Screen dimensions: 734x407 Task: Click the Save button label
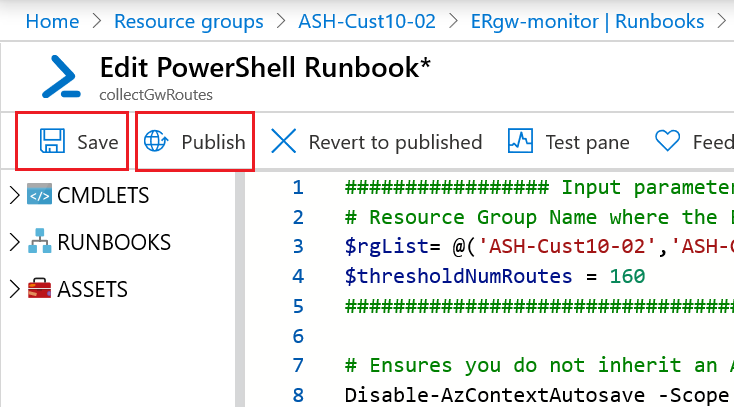[x=98, y=142]
